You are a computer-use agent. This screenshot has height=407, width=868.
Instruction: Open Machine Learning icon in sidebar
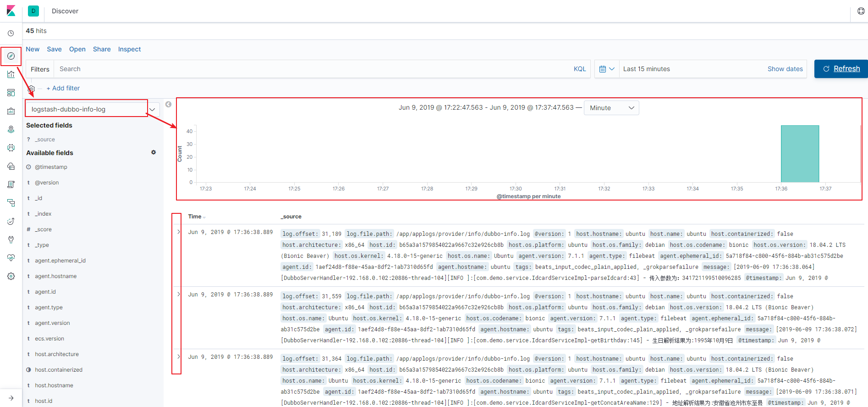[x=11, y=148]
